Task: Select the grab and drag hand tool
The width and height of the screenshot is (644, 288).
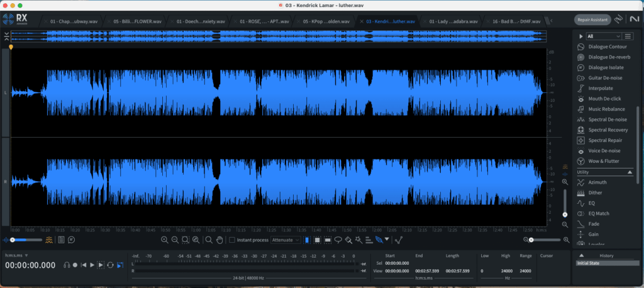Action: tap(219, 240)
